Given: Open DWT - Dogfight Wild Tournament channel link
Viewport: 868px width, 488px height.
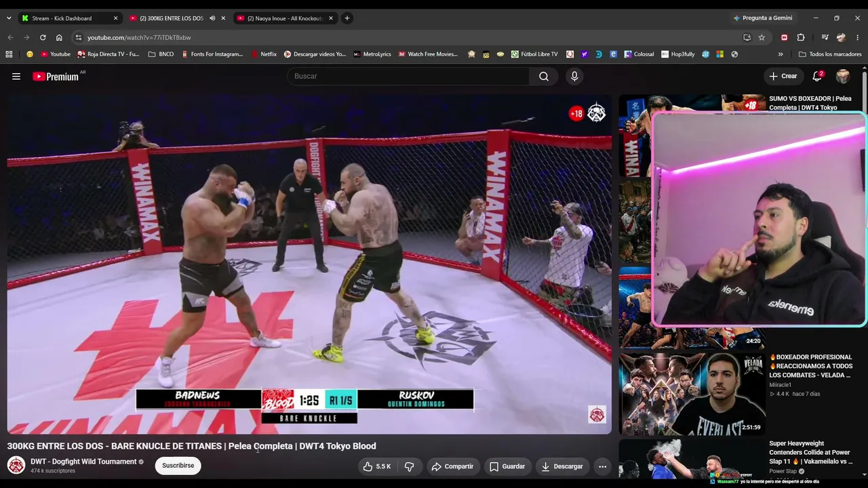Looking at the screenshot, I should click(83, 462).
